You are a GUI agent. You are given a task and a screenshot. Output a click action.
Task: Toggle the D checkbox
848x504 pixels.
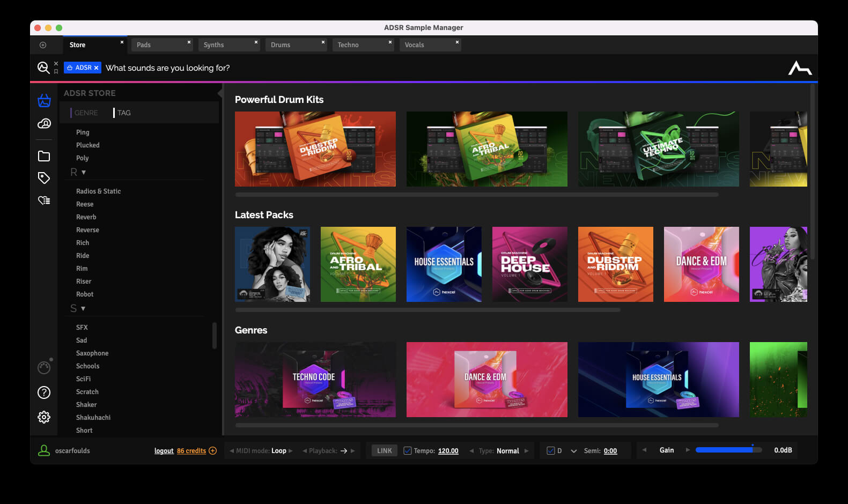tap(550, 450)
